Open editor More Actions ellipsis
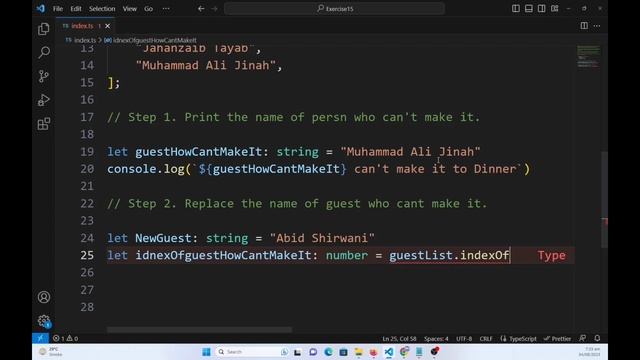The height and width of the screenshot is (360, 640). coord(597,26)
